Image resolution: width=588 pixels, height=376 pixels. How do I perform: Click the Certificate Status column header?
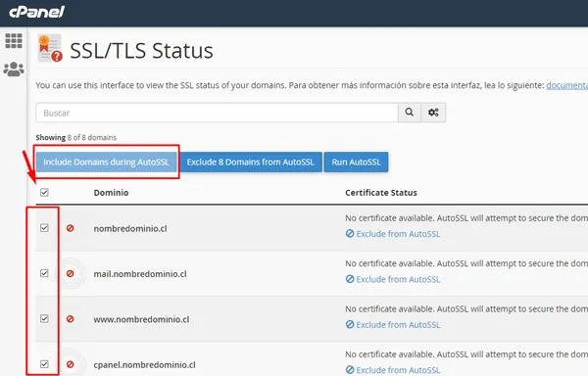pyautogui.click(x=381, y=193)
